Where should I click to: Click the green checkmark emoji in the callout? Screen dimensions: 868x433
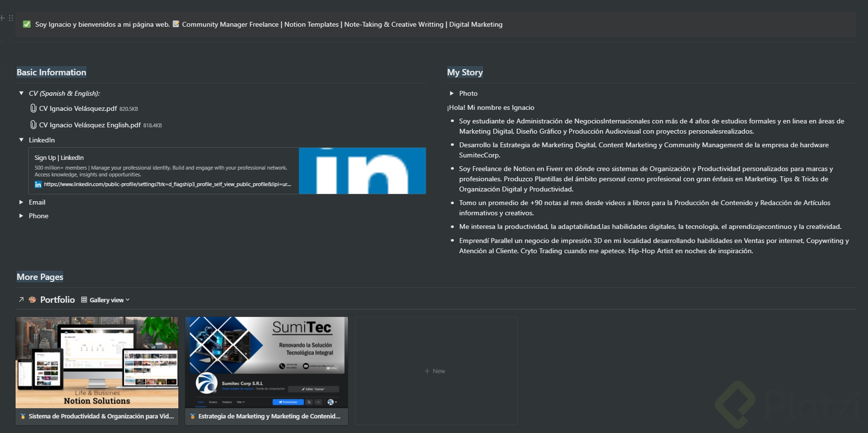pos(27,24)
